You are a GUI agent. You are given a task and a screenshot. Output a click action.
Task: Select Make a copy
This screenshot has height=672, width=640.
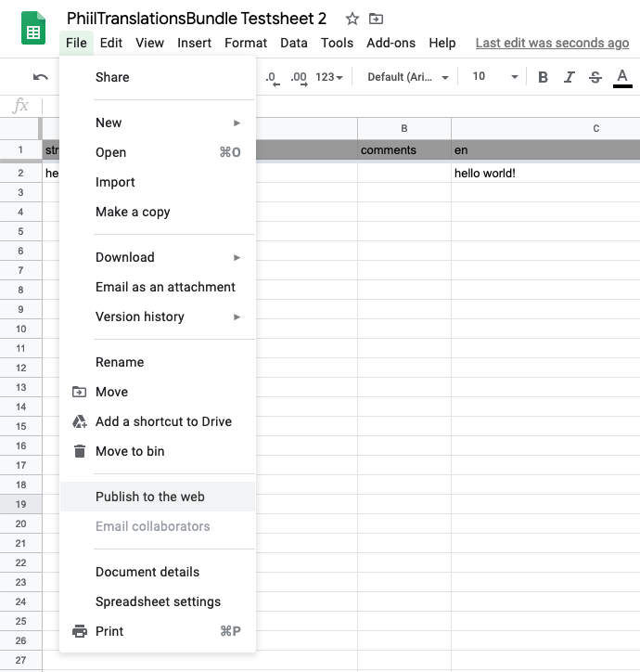(158, 213)
